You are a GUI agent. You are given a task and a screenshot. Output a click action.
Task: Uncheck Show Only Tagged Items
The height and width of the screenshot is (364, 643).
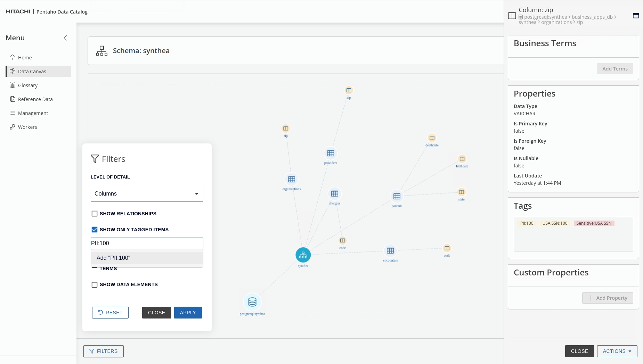pos(95,230)
